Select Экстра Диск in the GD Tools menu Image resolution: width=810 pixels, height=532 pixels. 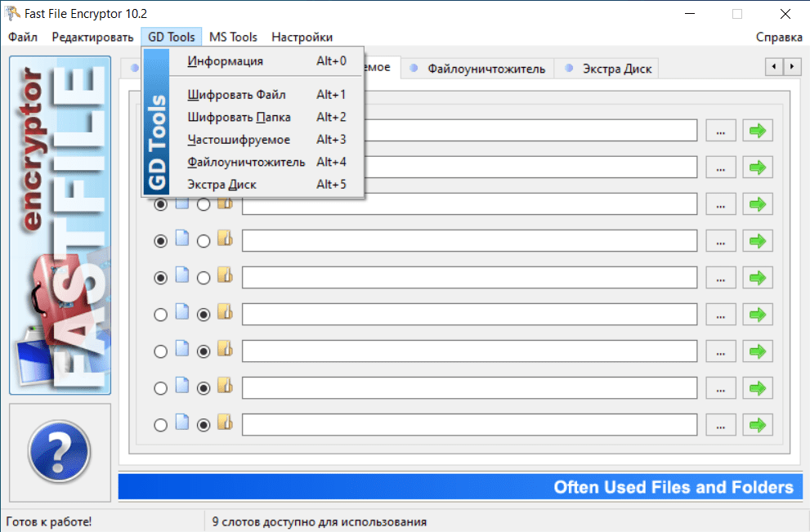click(x=266, y=185)
